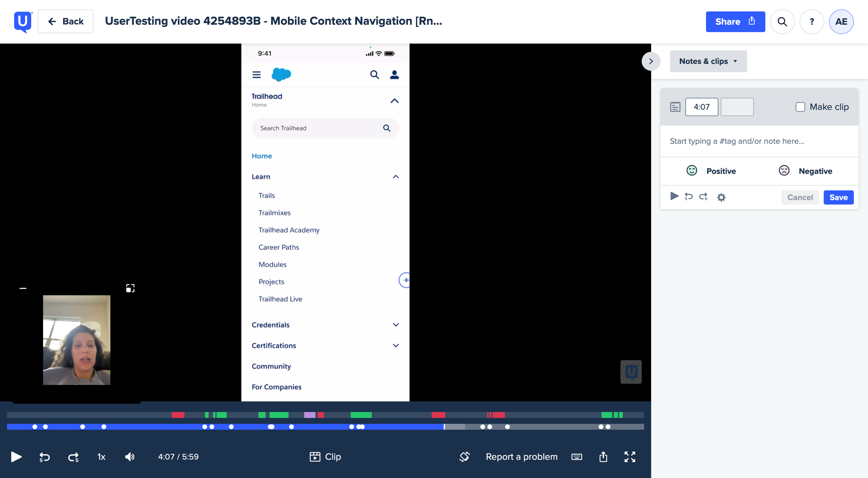Go back using the Back button
The height and width of the screenshot is (478, 868).
click(65, 22)
